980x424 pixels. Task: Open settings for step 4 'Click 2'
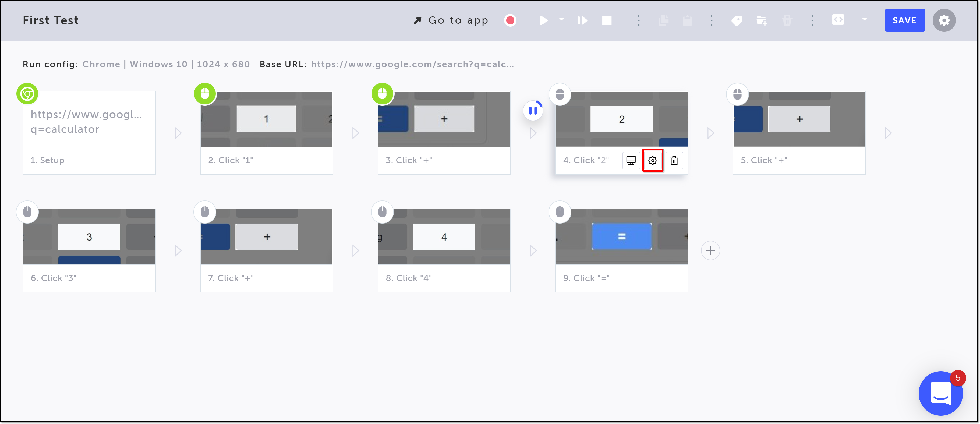pyautogui.click(x=653, y=160)
